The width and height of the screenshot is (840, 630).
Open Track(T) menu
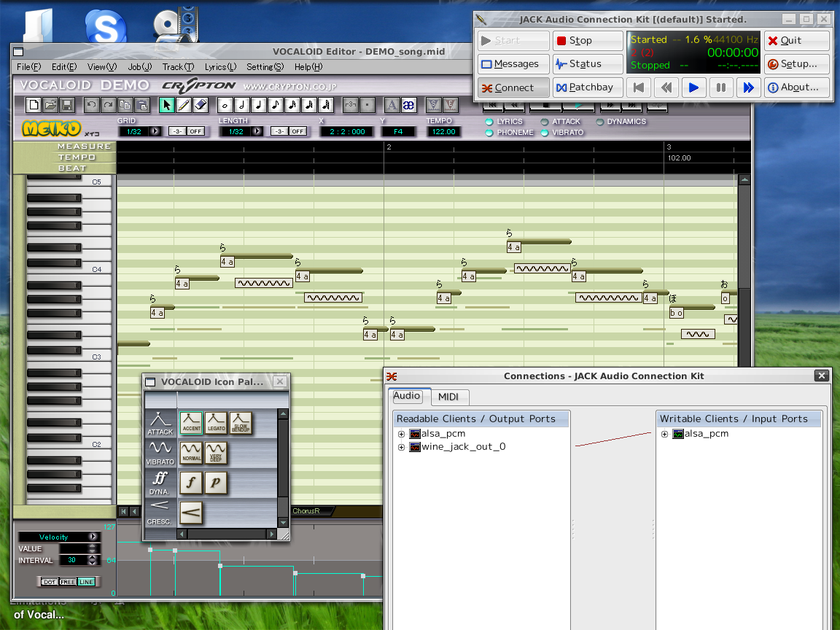179,67
